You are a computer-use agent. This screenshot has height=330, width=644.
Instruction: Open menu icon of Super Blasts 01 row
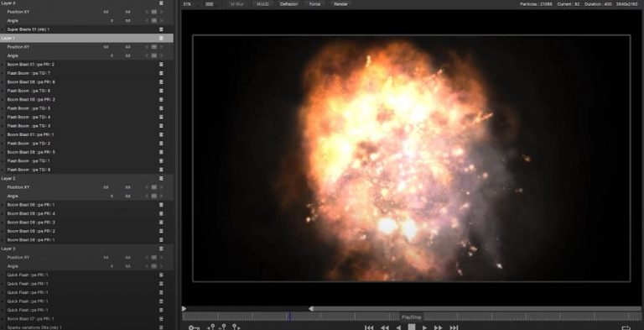tap(161, 29)
